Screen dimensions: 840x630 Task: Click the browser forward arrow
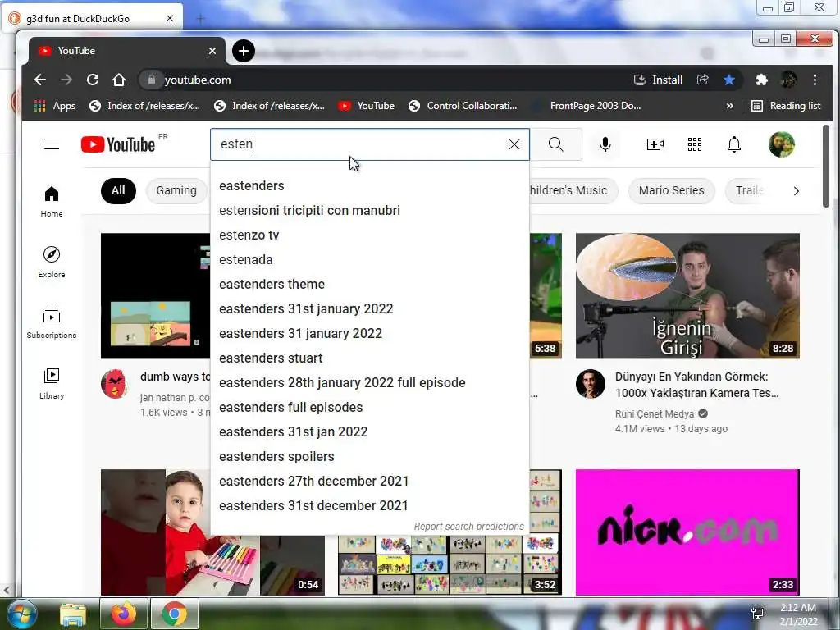pyautogui.click(x=66, y=80)
